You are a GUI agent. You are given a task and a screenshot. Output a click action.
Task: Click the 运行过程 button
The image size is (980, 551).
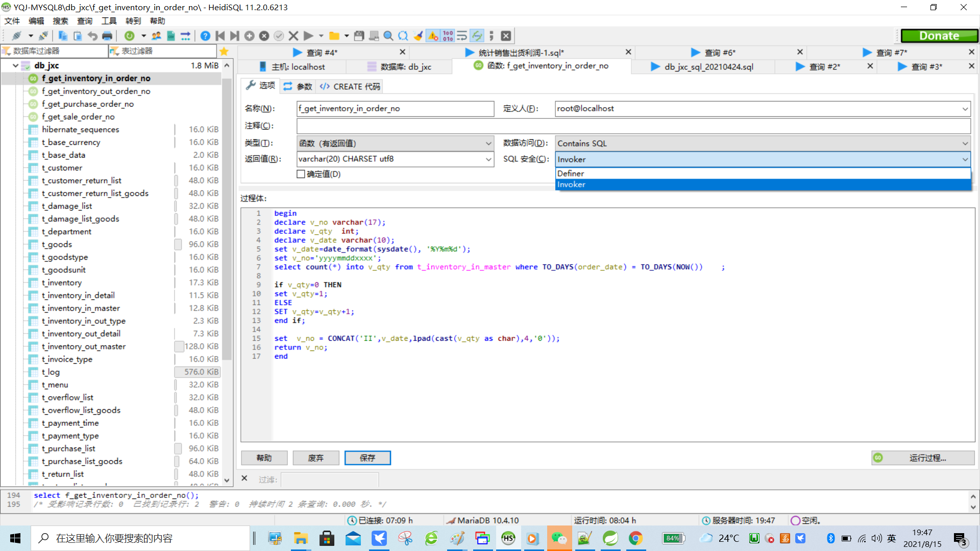tap(922, 458)
